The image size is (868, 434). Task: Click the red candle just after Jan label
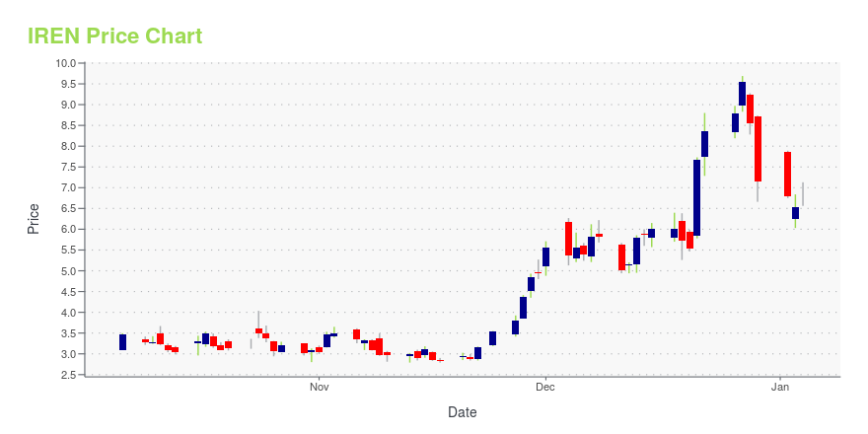point(788,174)
